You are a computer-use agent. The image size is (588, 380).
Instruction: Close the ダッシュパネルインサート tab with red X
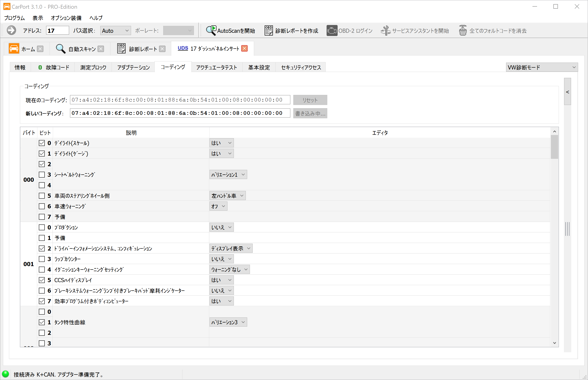click(x=244, y=49)
